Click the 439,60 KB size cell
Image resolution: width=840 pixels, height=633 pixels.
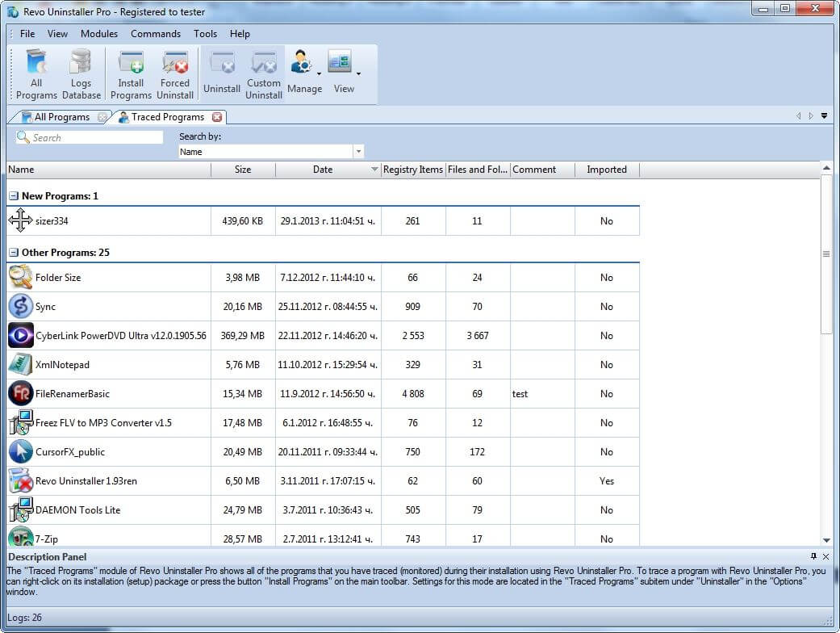(243, 221)
